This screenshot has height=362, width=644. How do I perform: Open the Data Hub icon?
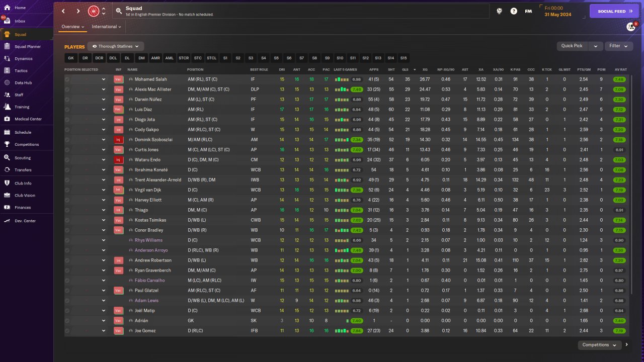7,83
